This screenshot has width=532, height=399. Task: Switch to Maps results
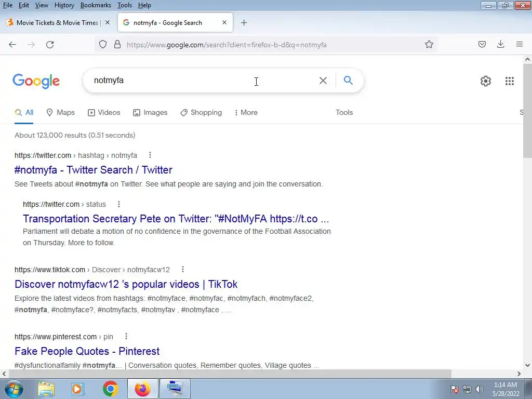tap(60, 112)
